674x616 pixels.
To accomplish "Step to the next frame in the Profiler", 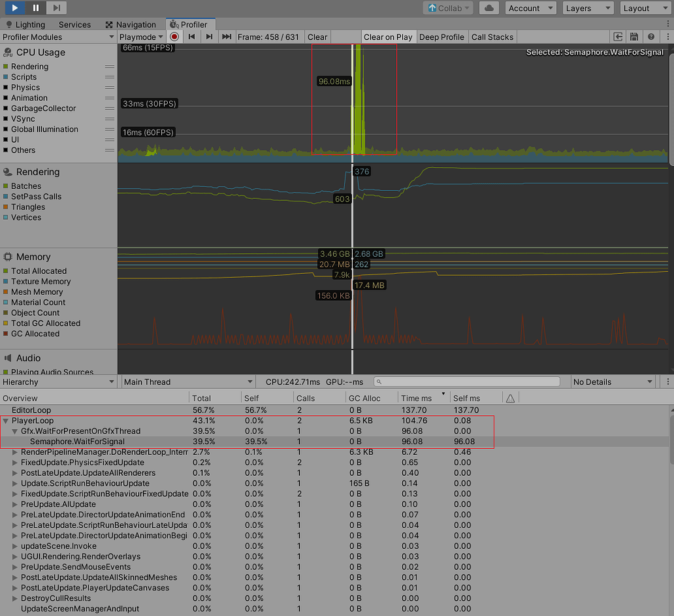I will point(209,37).
